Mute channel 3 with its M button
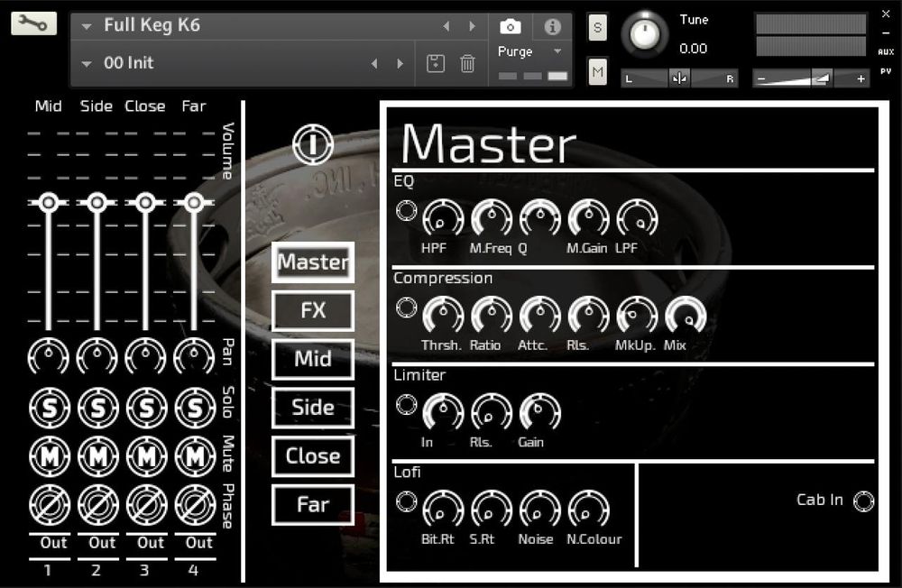The width and height of the screenshot is (902, 588). (147, 457)
